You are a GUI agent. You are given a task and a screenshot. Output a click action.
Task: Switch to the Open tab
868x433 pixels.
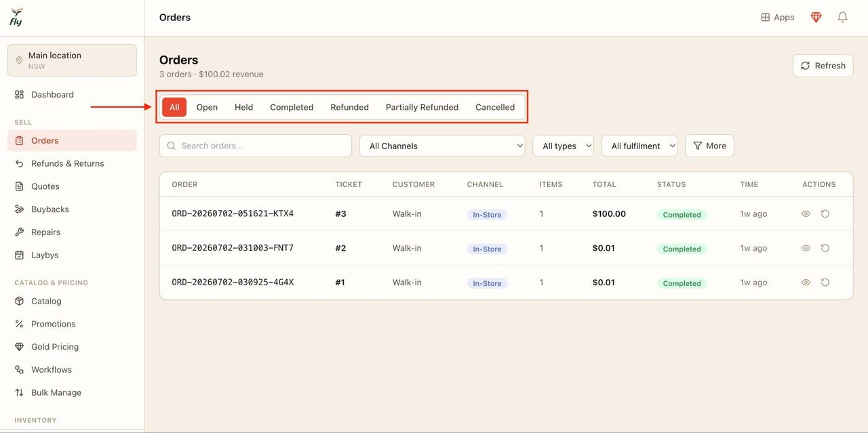[x=207, y=107]
